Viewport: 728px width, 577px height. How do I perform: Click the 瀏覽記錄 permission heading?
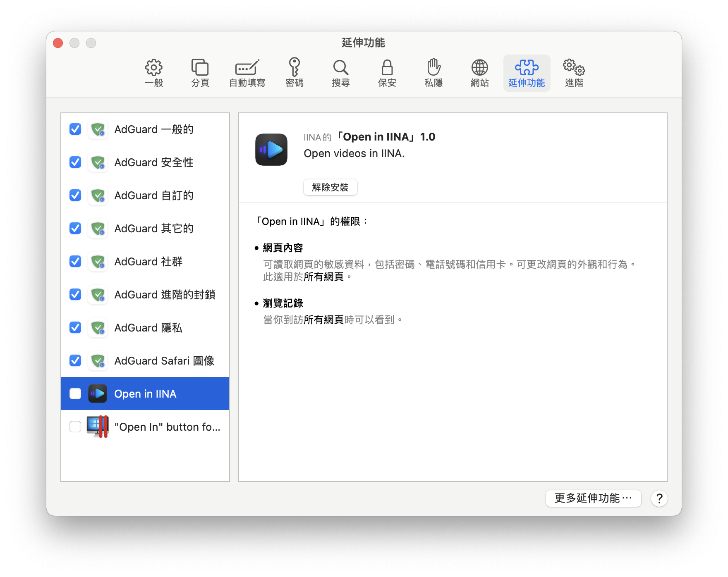[283, 303]
